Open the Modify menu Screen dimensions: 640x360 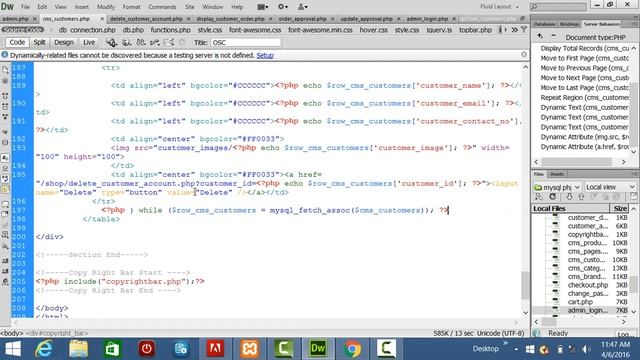tap(106, 7)
